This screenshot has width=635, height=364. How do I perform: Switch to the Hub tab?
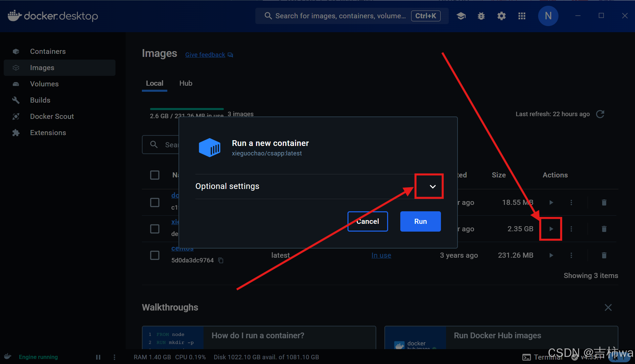186,83
